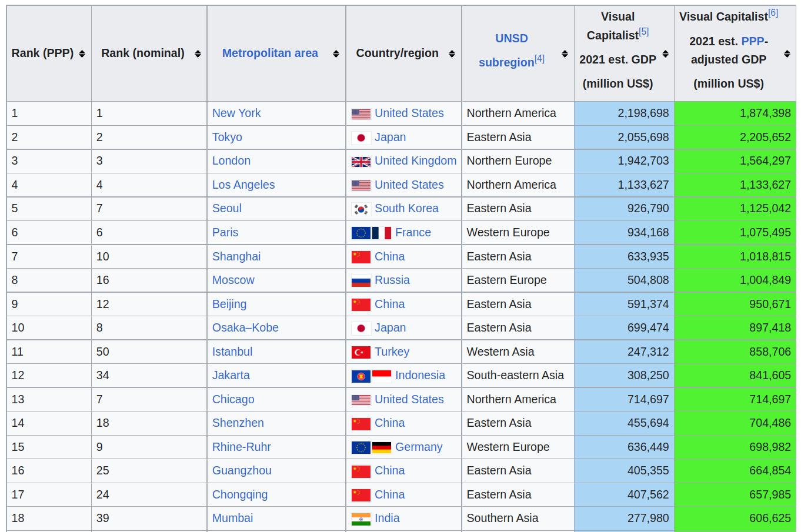Sort by PPP-adjusted GDP column arrows
The image size is (801, 532).
coord(787,53)
